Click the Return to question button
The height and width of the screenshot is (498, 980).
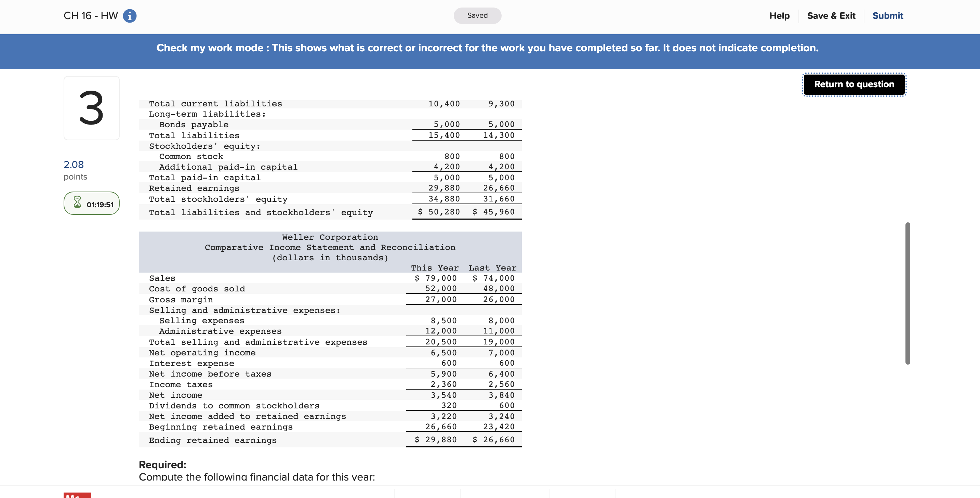(854, 84)
